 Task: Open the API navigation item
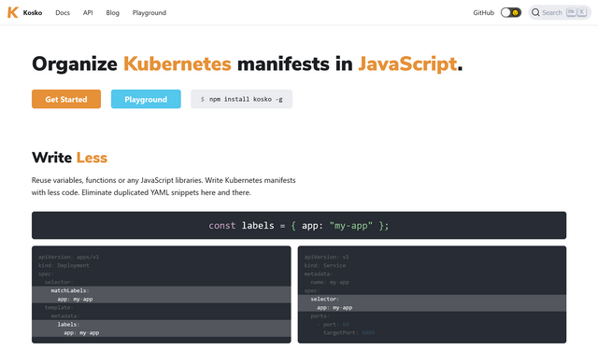click(x=88, y=12)
